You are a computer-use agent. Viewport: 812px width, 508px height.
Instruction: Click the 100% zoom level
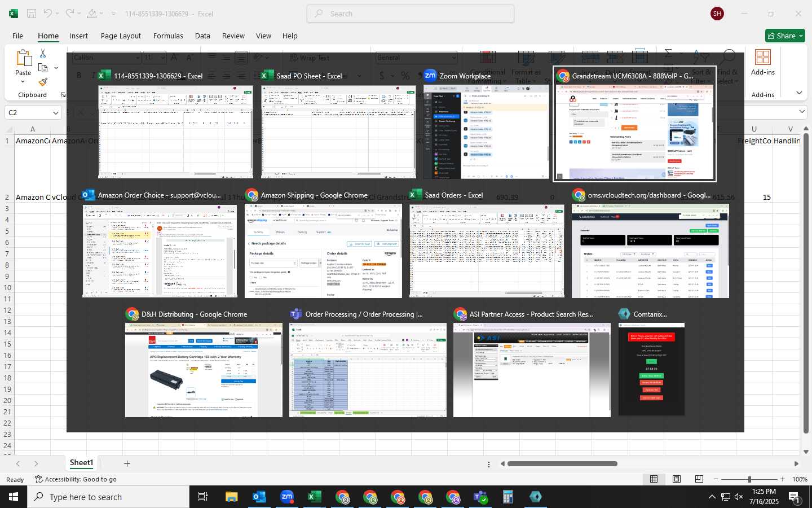point(799,479)
